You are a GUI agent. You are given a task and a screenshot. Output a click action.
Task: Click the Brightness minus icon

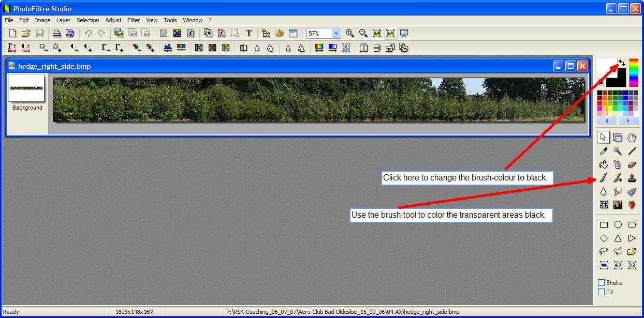pos(43,48)
